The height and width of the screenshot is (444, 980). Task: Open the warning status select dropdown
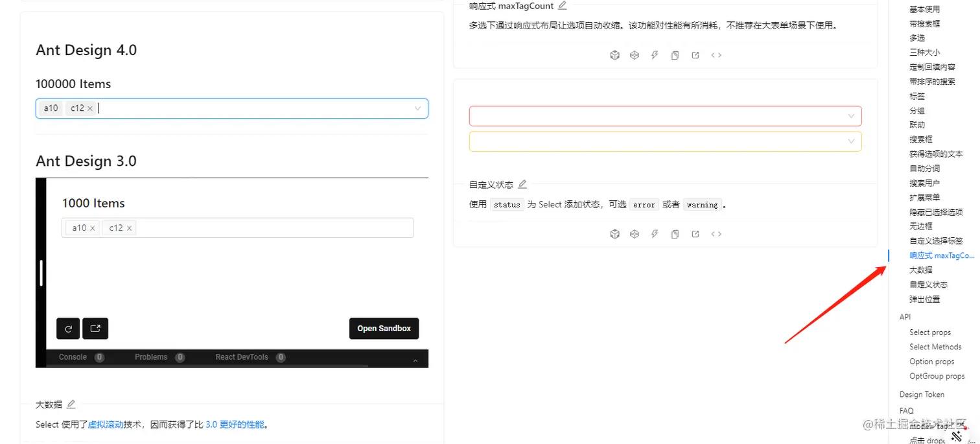(x=666, y=141)
